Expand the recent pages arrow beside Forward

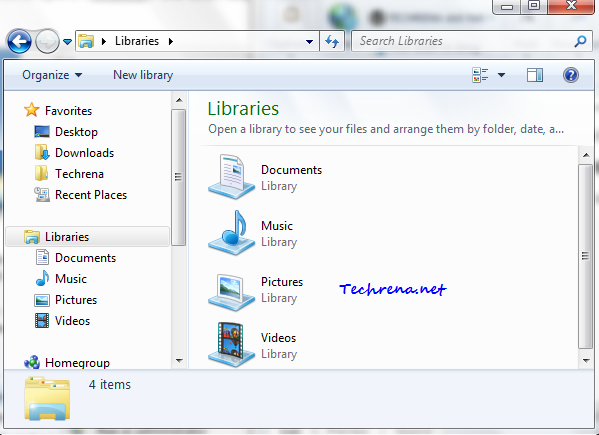pyautogui.click(x=68, y=41)
